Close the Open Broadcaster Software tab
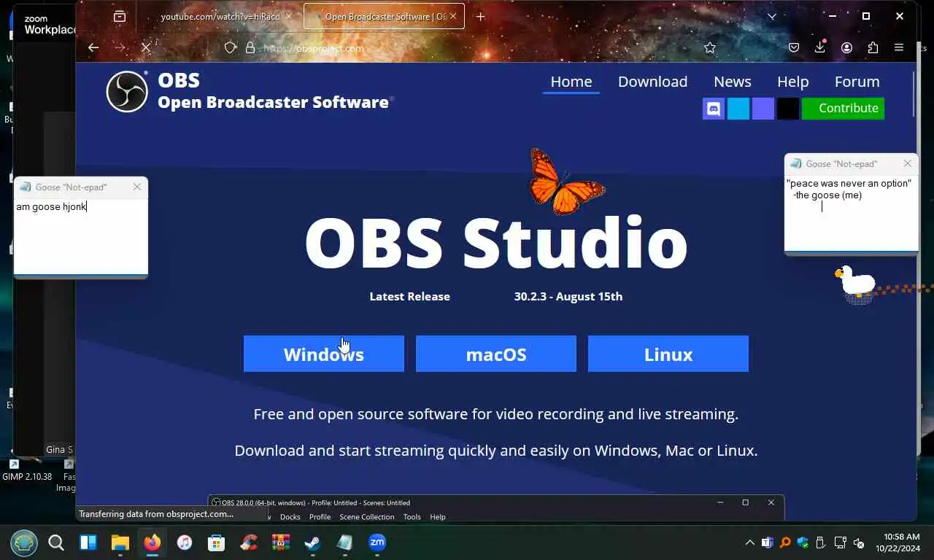The image size is (934, 560). point(454,16)
